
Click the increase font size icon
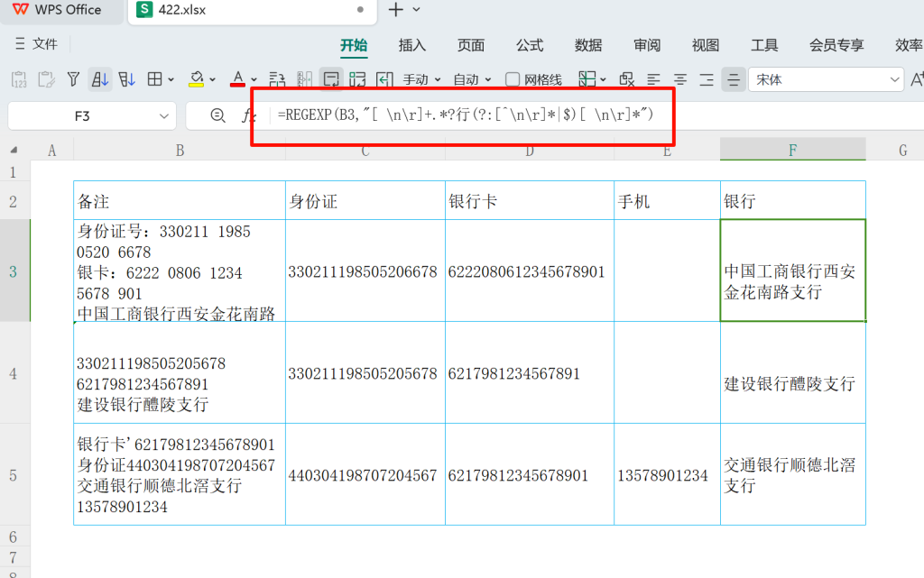point(917,79)
